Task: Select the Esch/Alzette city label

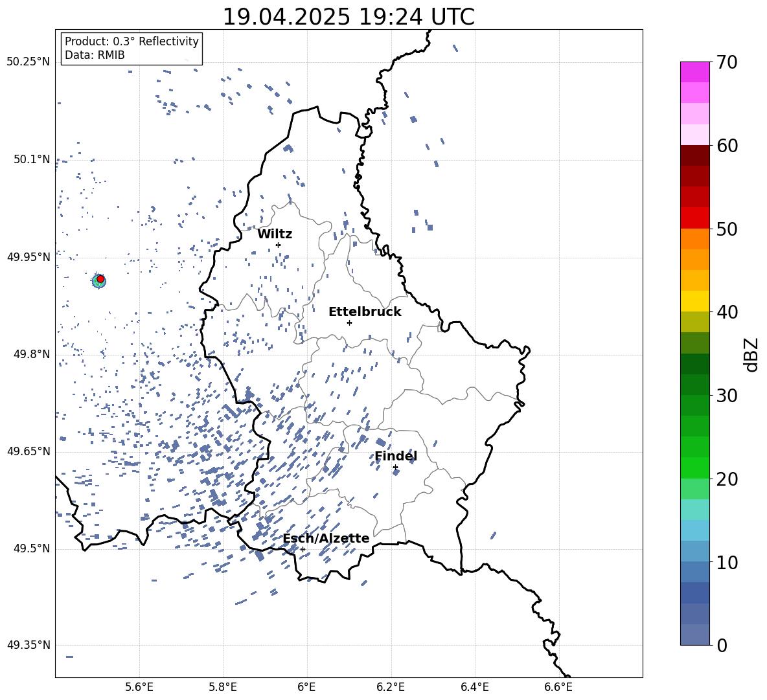Action: coord(326,538)
